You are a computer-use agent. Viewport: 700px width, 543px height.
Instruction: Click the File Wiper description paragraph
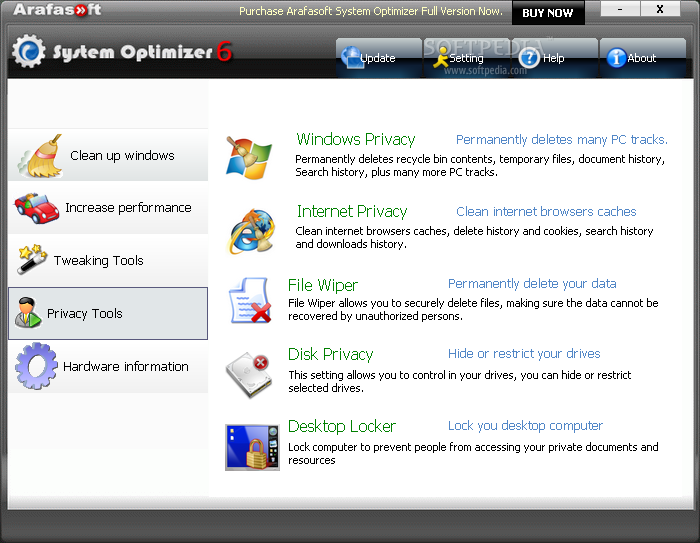click(473, 309)
